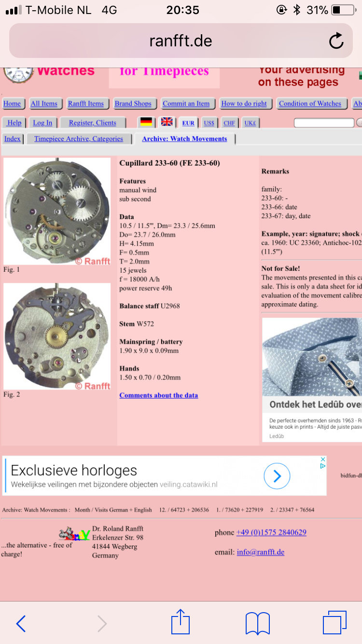Screen dimensions: 362x644
Task: Open Safari bookmarks book icon
Action: pos(258,623)
